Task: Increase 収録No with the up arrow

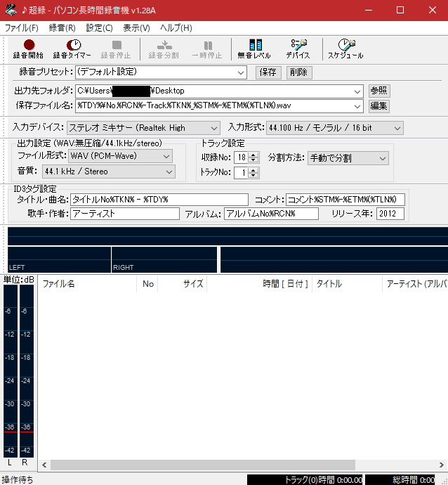Action: pos(253,155)
